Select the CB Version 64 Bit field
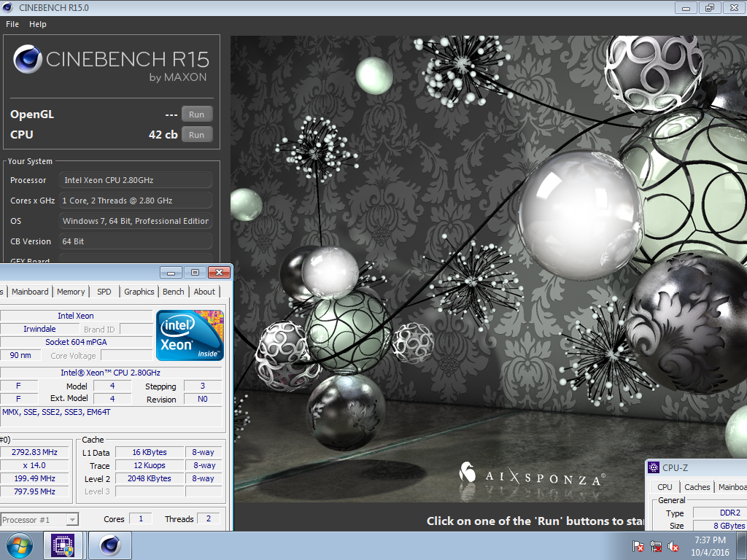The image size is (747, 560). 136,241
